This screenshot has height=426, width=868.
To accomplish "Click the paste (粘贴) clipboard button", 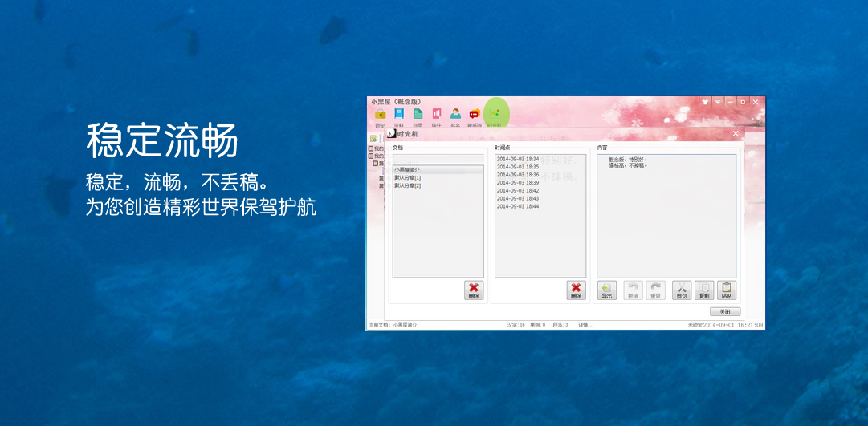I will pos(726,290).
